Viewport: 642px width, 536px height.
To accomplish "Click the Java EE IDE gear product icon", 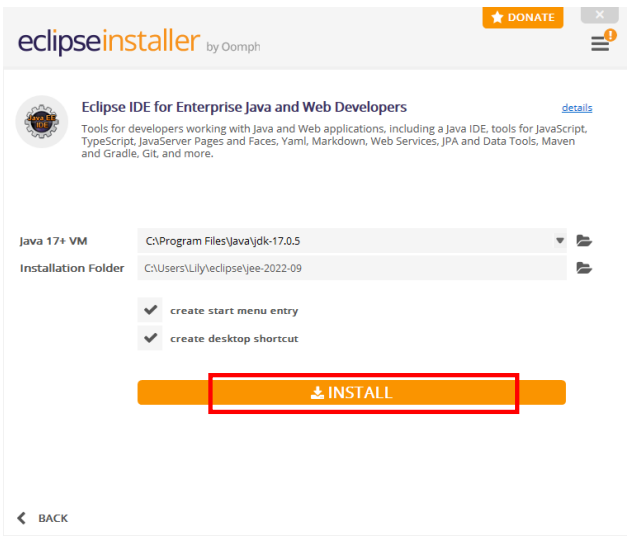I will click(42, 122).
